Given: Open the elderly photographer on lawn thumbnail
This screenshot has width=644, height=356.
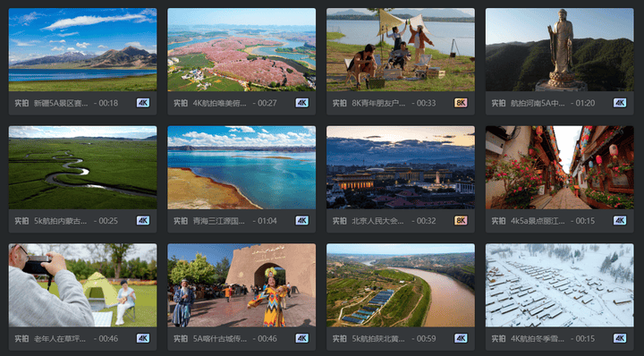Looking at the screenshot, I should 82,285.
